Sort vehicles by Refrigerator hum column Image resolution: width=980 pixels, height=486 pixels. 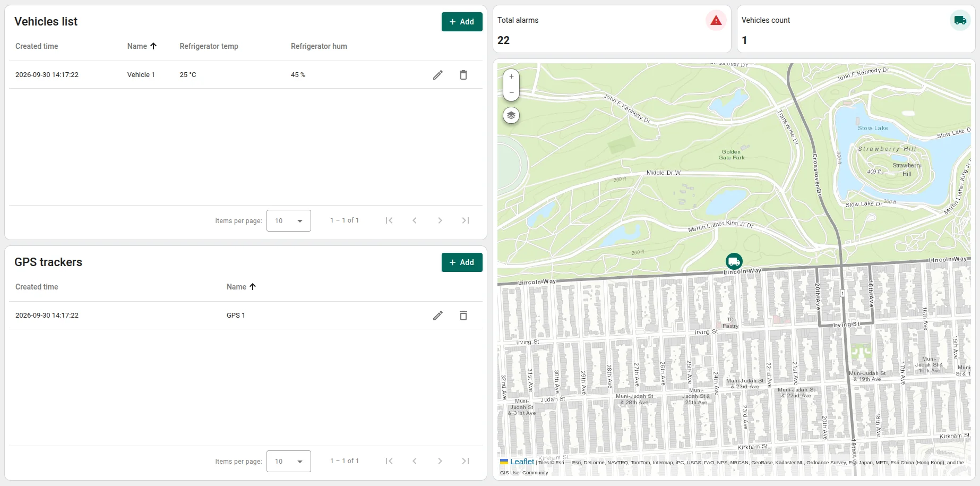pyautogui.click(x=319, y=46)
